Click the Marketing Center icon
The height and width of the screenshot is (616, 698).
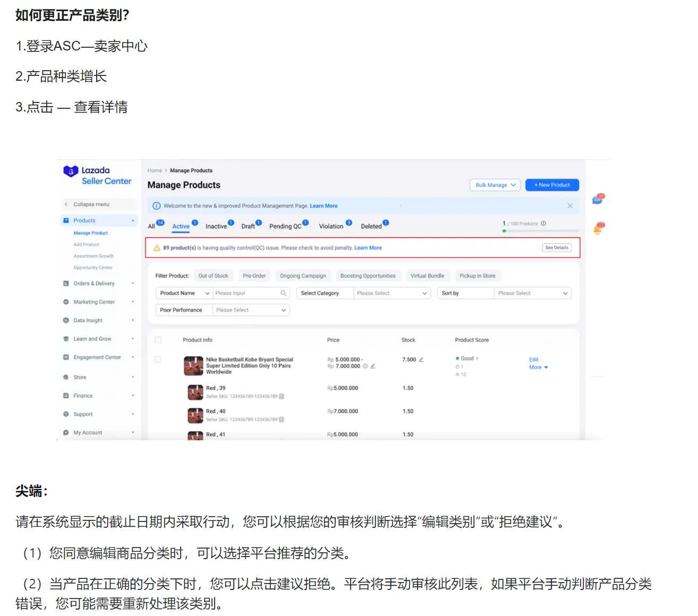tap(66, 302)
